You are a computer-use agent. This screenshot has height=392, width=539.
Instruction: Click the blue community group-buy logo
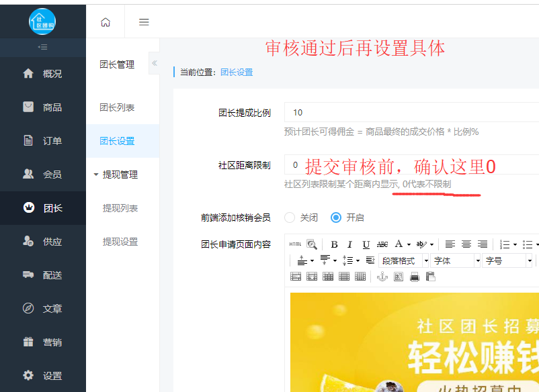pos(42,21)
